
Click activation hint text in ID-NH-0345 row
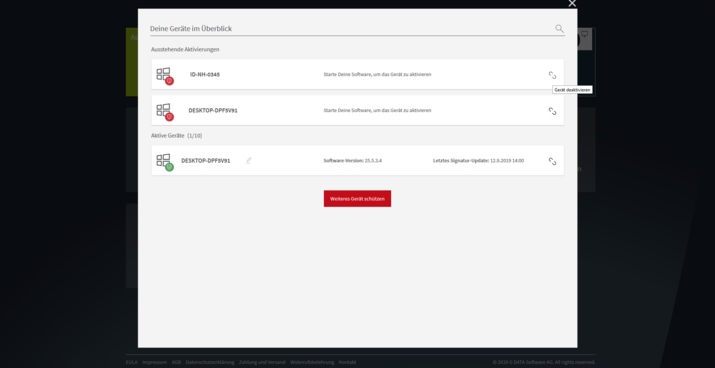pyautogui.click(x=377, y=74)
